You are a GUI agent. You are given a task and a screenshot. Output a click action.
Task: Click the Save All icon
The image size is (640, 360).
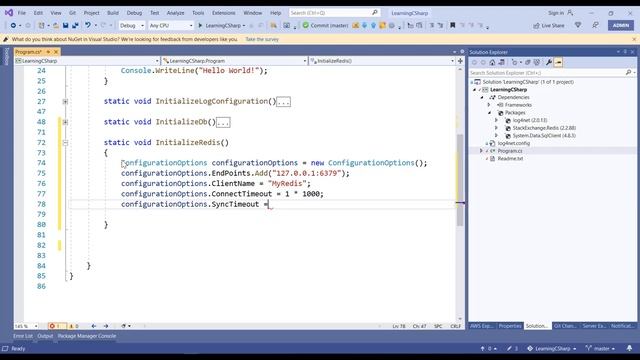75,25
